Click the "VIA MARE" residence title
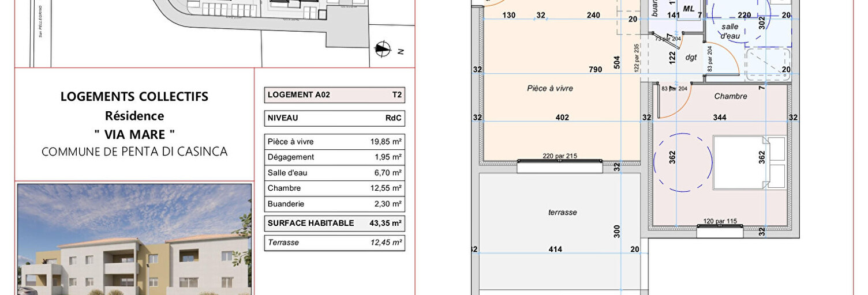 [134, 134]
